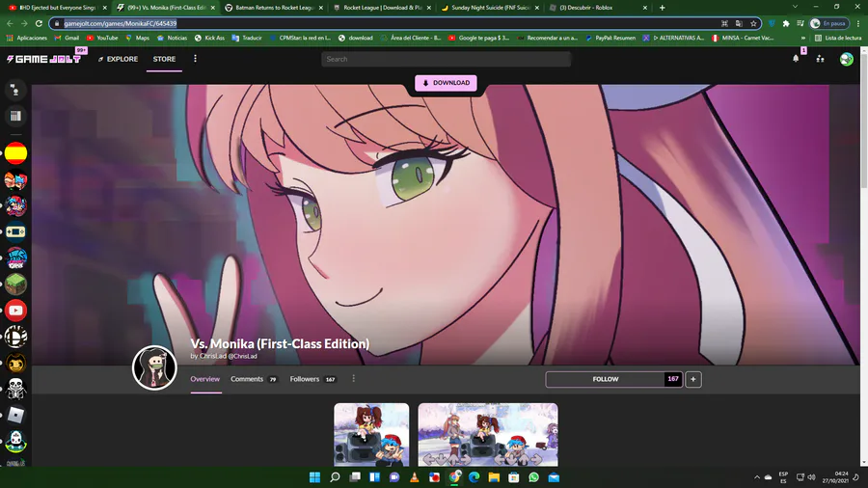Expand the hidden bookmarks chevron

pos(802,39)
